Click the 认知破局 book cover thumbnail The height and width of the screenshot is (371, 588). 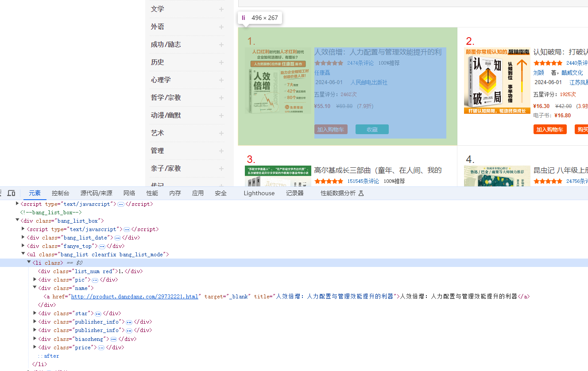pos(497,81)
